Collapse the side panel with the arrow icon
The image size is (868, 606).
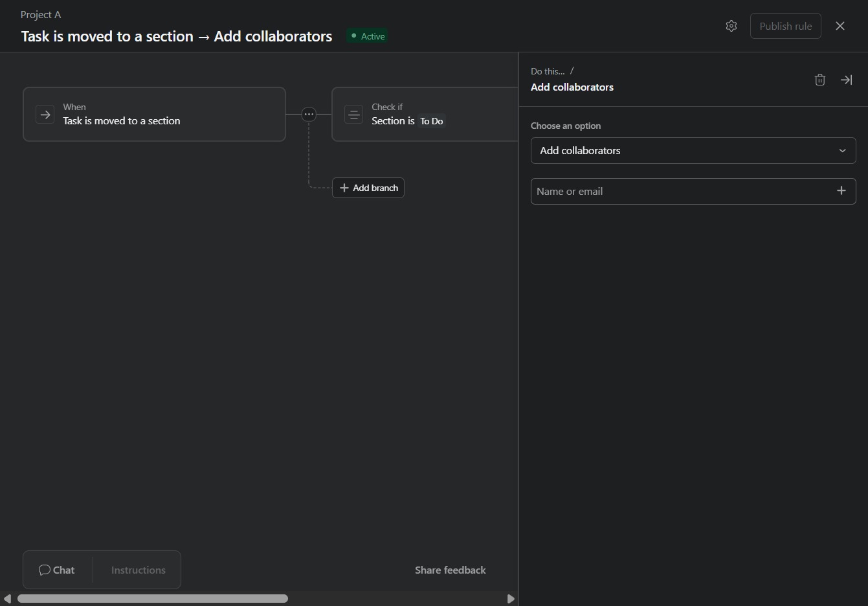tap(846, 80)
